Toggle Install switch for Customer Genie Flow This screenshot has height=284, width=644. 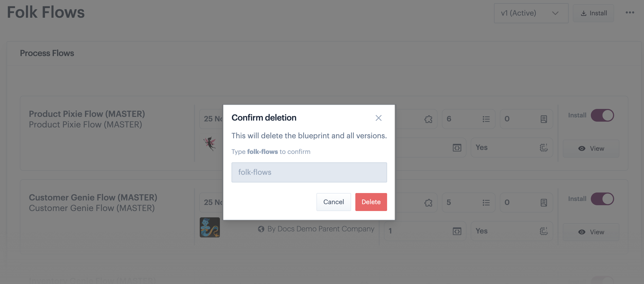(602, 199)
